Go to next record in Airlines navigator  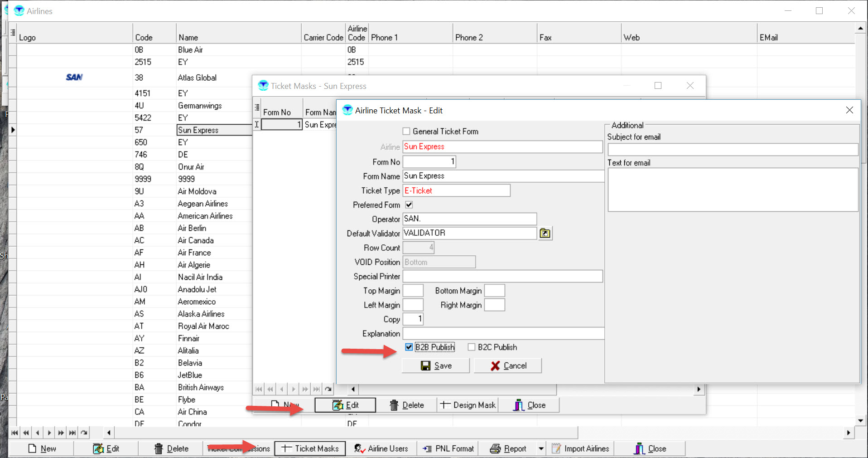[x=49, y=433]
